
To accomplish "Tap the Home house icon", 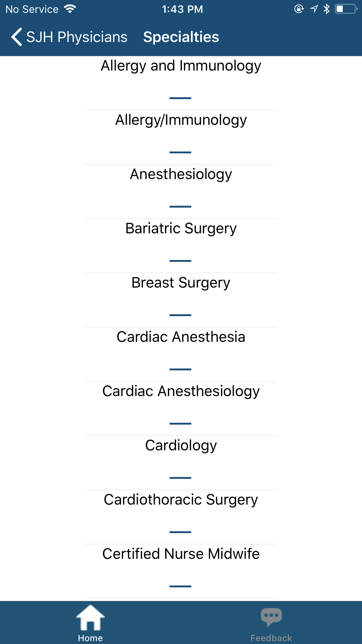I will (90, 617).
